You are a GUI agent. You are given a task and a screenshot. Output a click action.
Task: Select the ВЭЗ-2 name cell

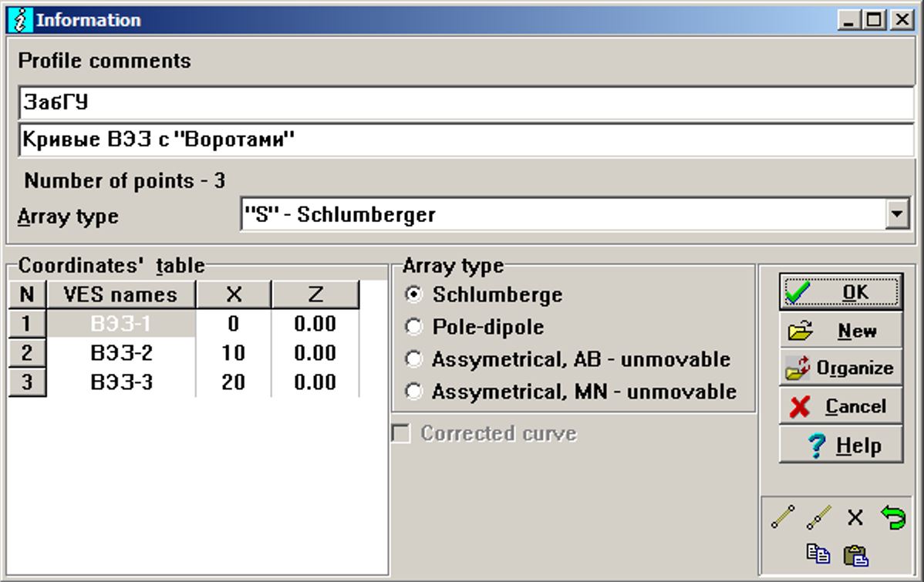click(x=121, y=353)
